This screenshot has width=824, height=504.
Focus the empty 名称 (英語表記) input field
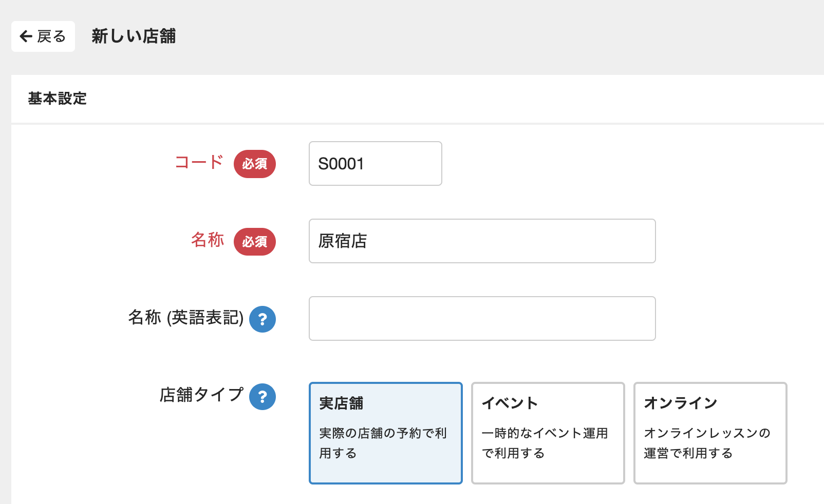[482, 319]
